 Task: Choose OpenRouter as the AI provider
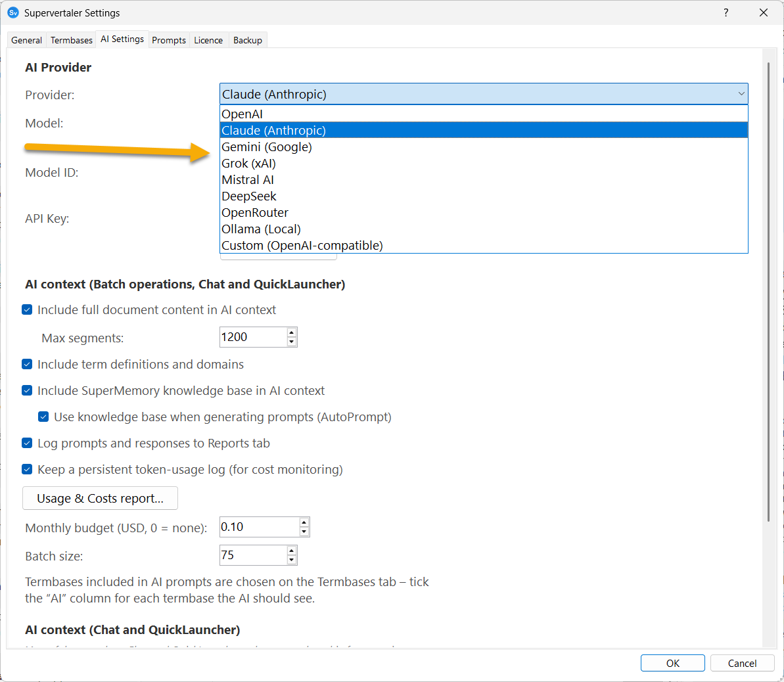pos(484,213)
